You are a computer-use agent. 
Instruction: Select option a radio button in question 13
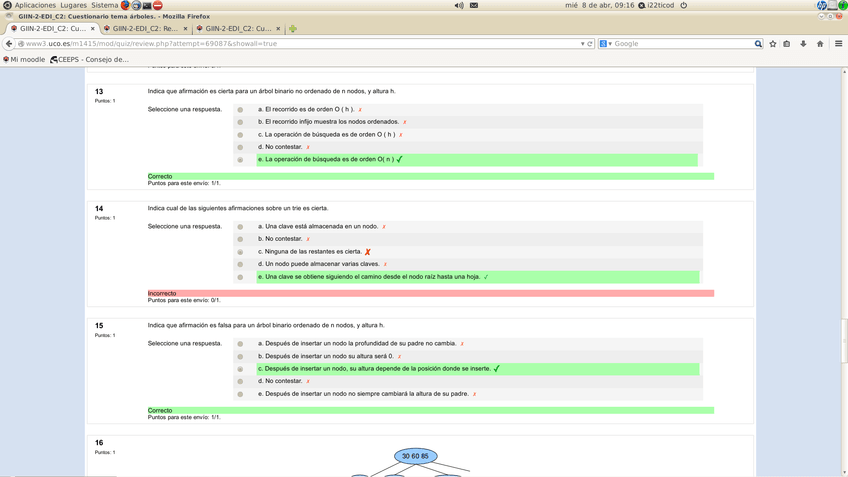pos(240,110)
